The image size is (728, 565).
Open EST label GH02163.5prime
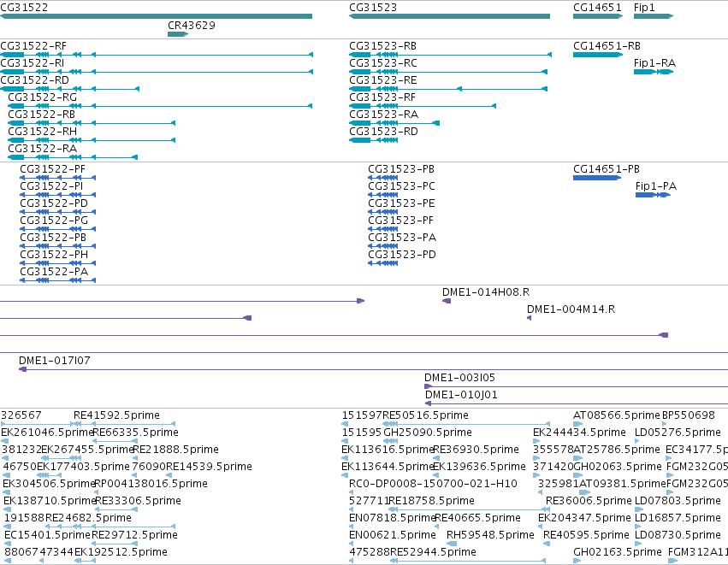(x=618, y=552)
